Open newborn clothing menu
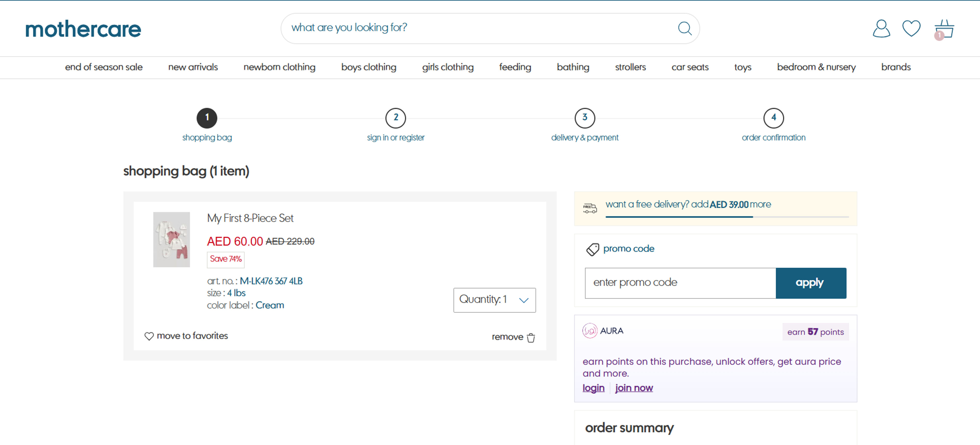980x445 pixels. click(x=279, y=67)
